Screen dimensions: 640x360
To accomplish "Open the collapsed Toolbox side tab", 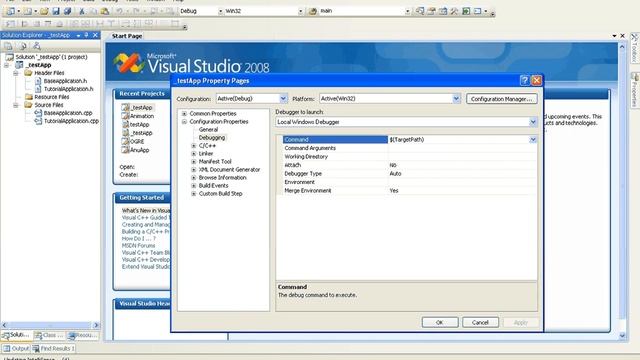I will point(635,48).
